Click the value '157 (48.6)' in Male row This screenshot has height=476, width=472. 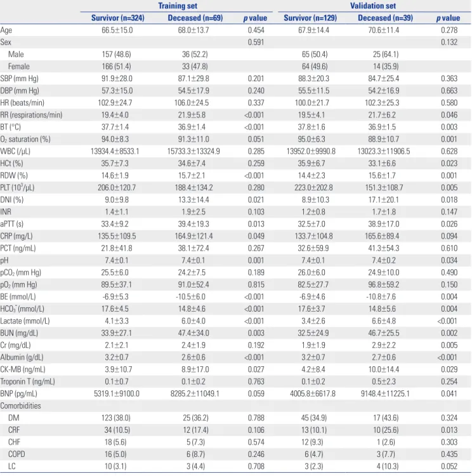(117, 55)
